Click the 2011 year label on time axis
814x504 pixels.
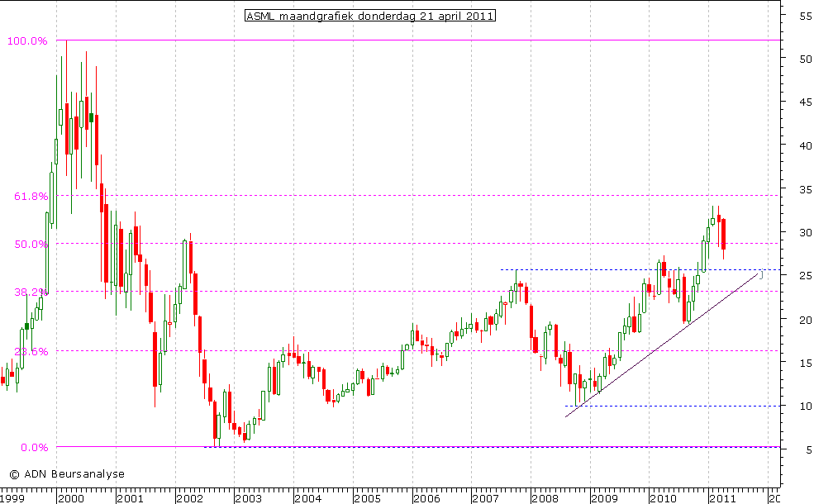pyautogui.click(x=723, y=498)
